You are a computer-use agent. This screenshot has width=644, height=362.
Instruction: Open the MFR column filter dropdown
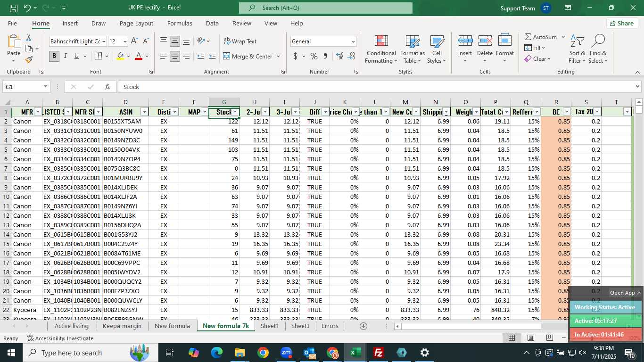(x=38, y=112)
